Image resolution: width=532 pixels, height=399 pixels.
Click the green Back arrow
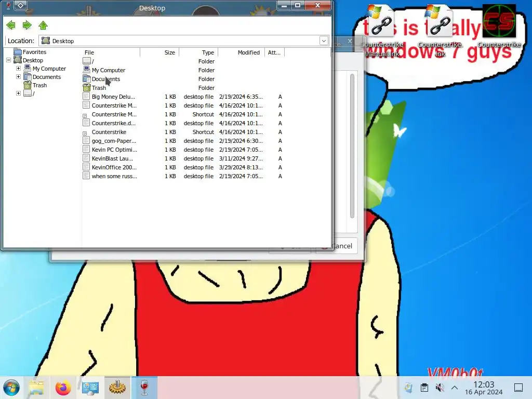tap(11, 25)
